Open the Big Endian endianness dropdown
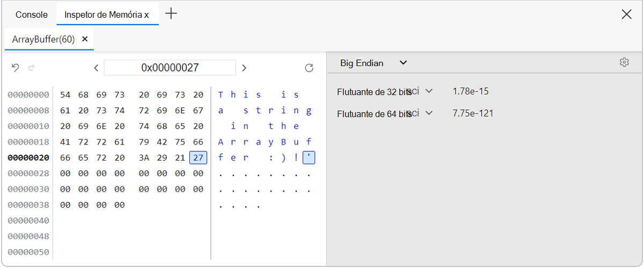The width and height of the screenshot is (644, 268). [374, 63]
